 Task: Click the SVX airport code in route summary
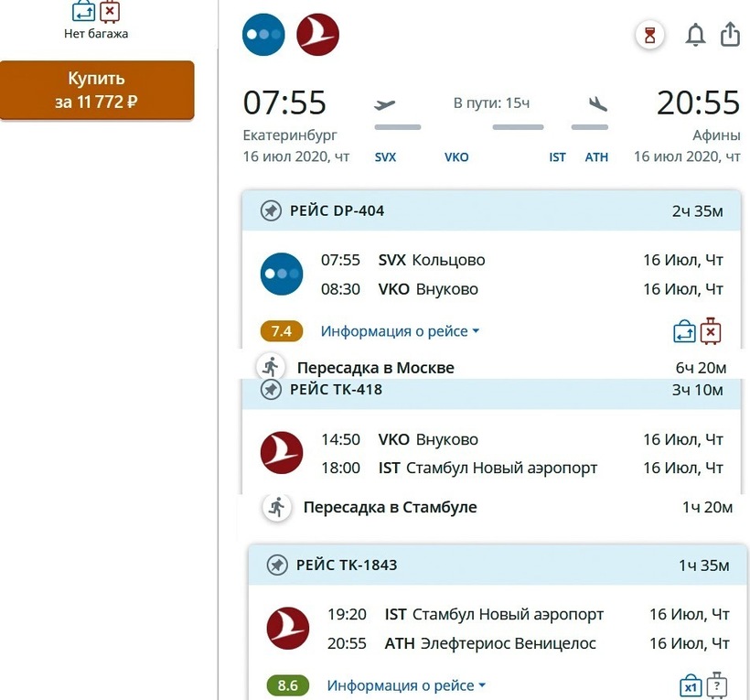pos(385,157)
